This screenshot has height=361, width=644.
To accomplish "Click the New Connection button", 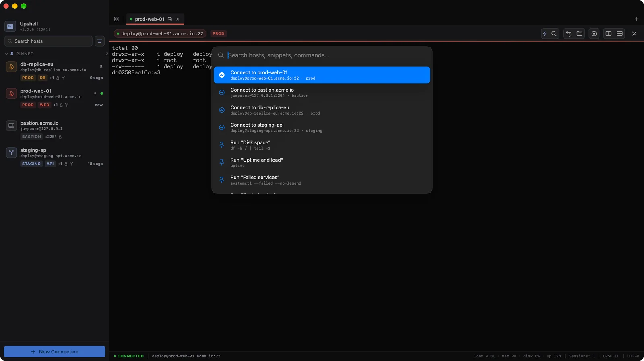I will coord(55,351).
